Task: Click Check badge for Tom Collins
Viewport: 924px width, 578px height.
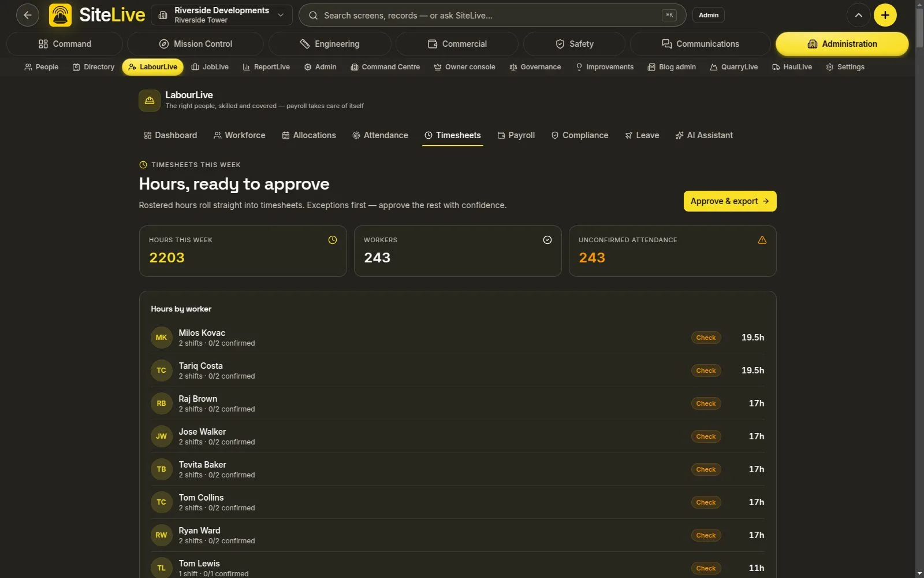Action: pyautogui.click(x=706, y=502)
